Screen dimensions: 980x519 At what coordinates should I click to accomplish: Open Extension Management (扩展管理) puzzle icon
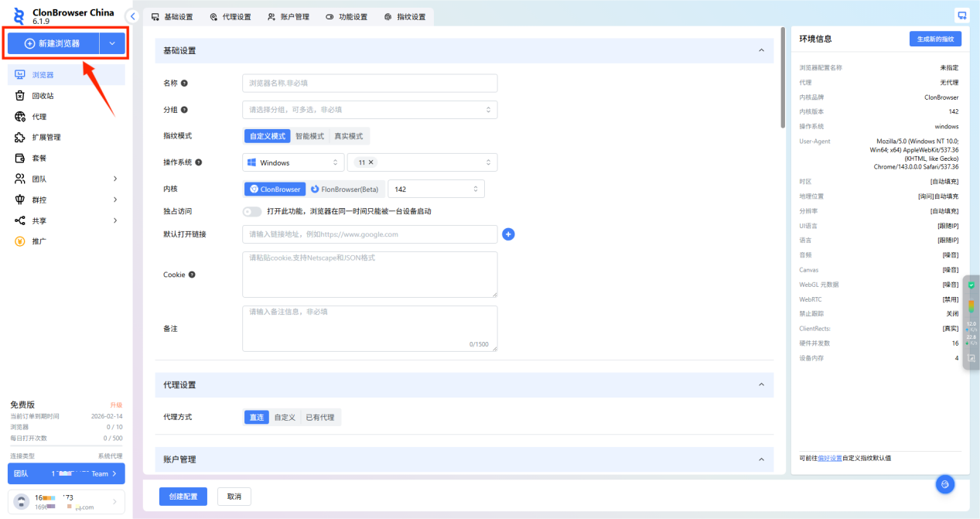[20, 138]
